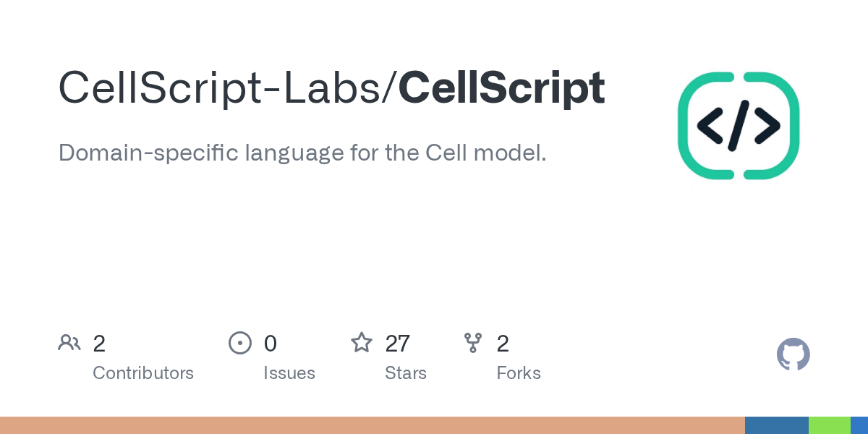The width and height of the screenshot is (868, 434).
Task: Click the Contributors people icon
Action: point(69,343)
